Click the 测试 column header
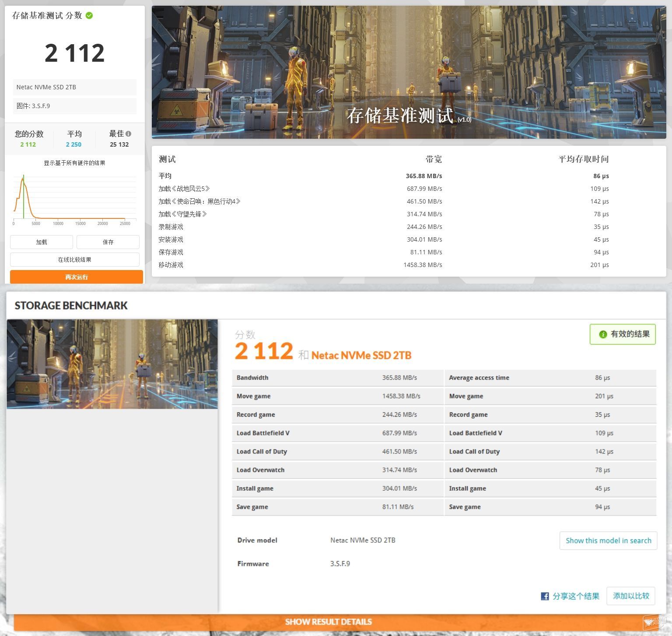 point(167,159)
